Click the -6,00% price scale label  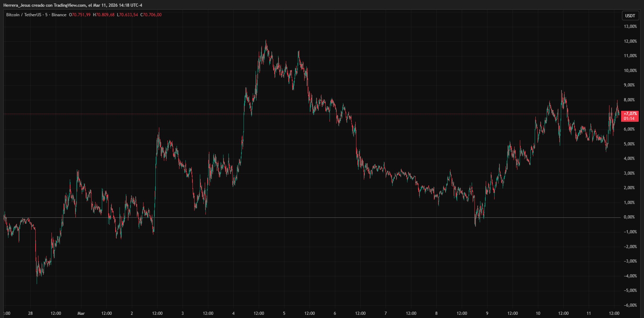click(630, 305)
